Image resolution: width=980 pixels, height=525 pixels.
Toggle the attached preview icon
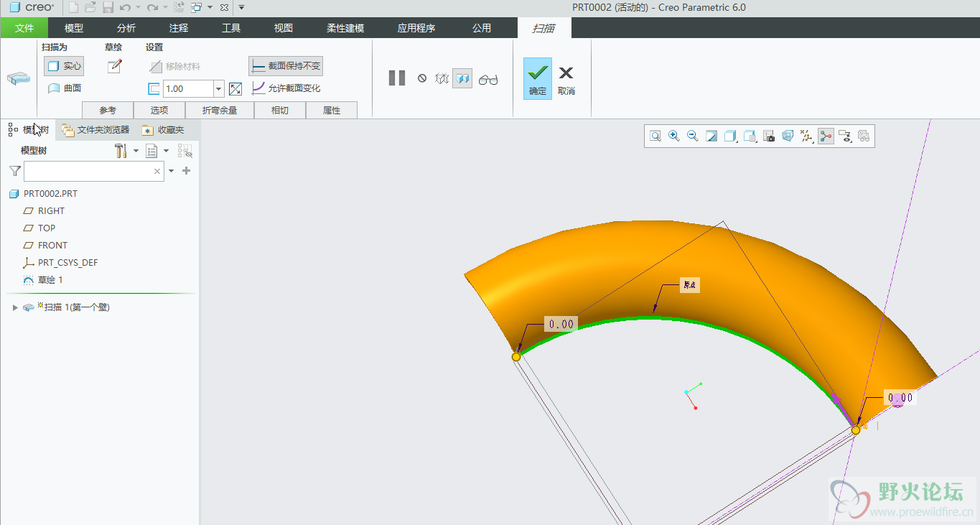click(x=462, y=78)
